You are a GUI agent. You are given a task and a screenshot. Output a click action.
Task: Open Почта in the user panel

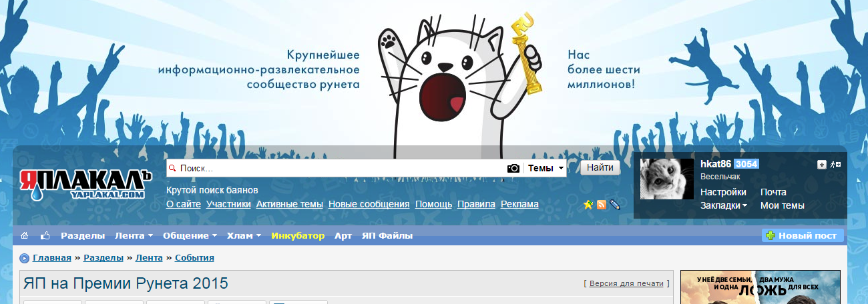click(x=773, y=192)
